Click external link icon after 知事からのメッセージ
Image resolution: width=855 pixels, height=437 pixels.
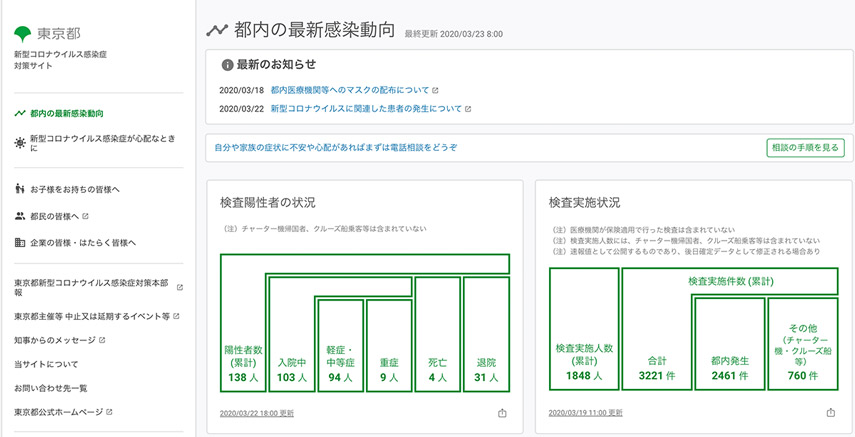[x=102, y=341]
